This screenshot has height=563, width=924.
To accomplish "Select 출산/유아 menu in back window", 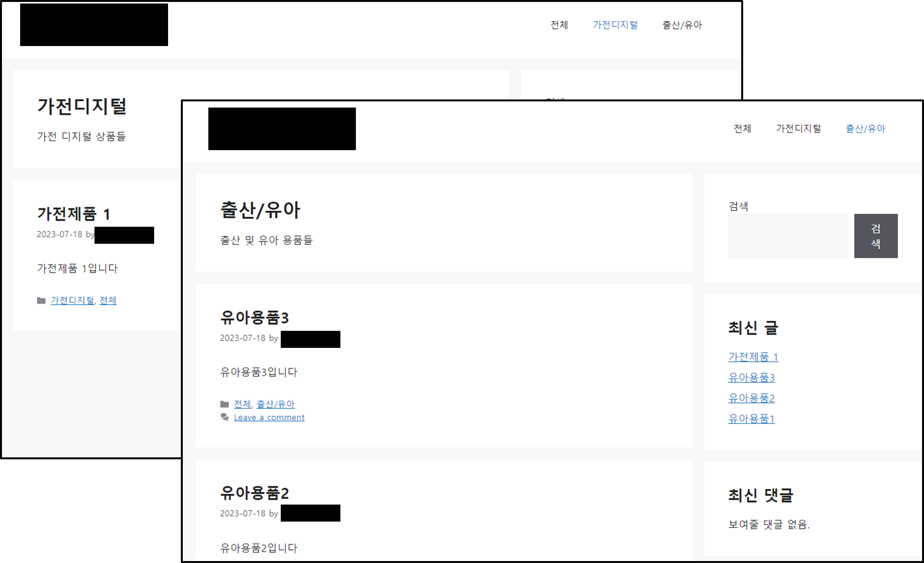I will pos(682,25).
